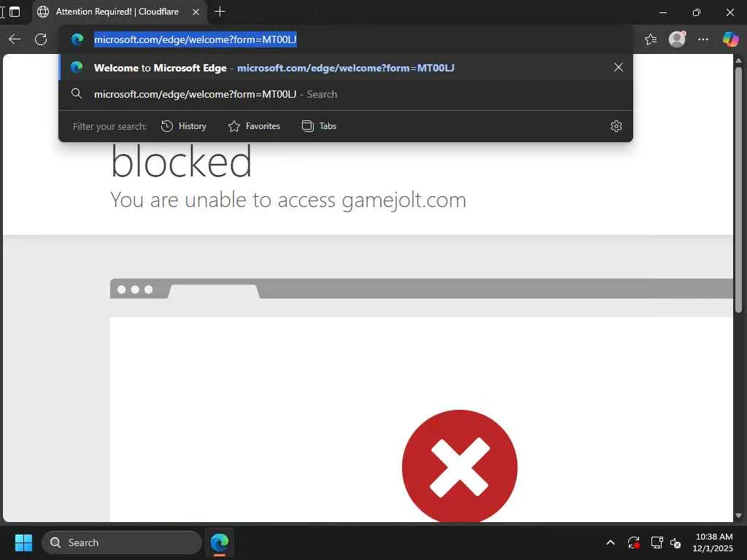
Task: Open the tab actions menu icon
Action: (x=15, y=12)
